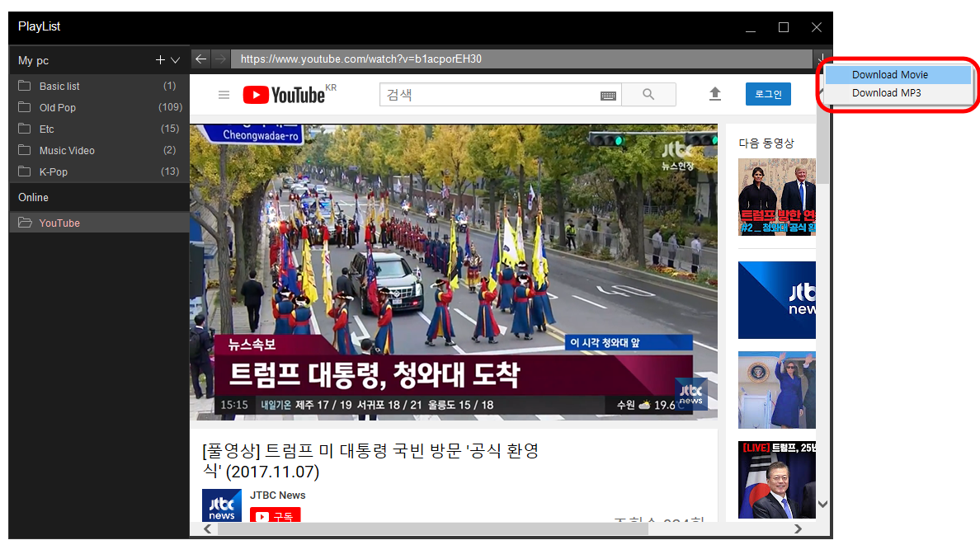Click the YouTube logo

[x=284, y=95]
